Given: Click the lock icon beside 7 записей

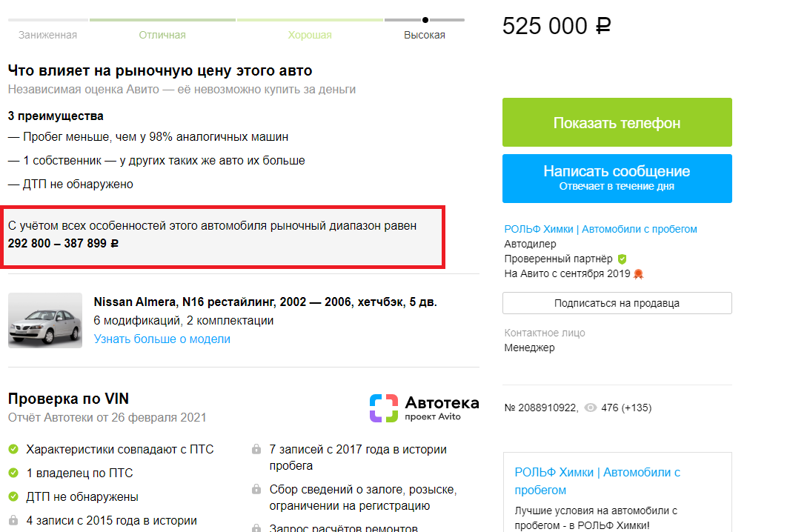Looking at the screenshot, I should coord(256,448).
